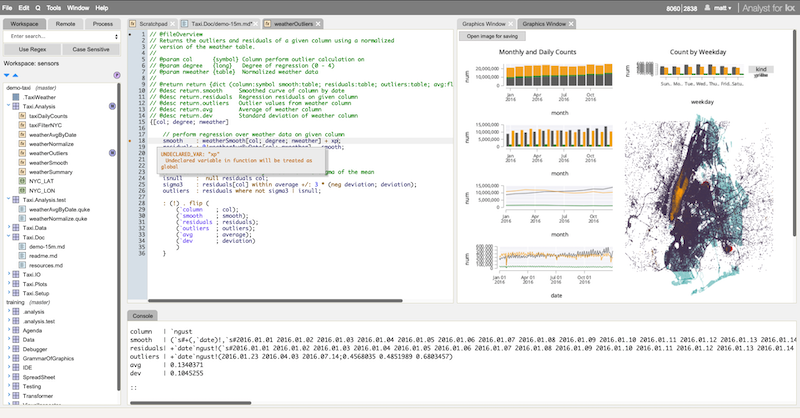Viewport: 800px width, 418px height.
Task: Collapse the Taxi.Analysis module
Action: click(9, 106)
